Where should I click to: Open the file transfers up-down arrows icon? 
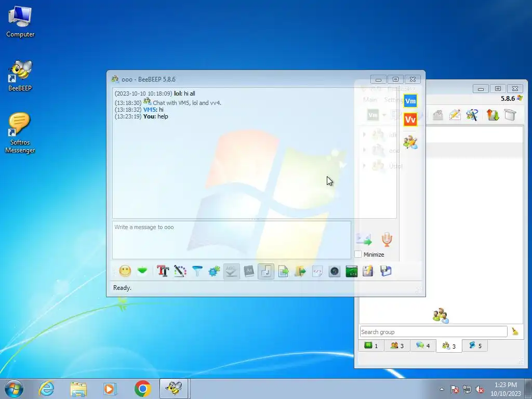point(493,115)
